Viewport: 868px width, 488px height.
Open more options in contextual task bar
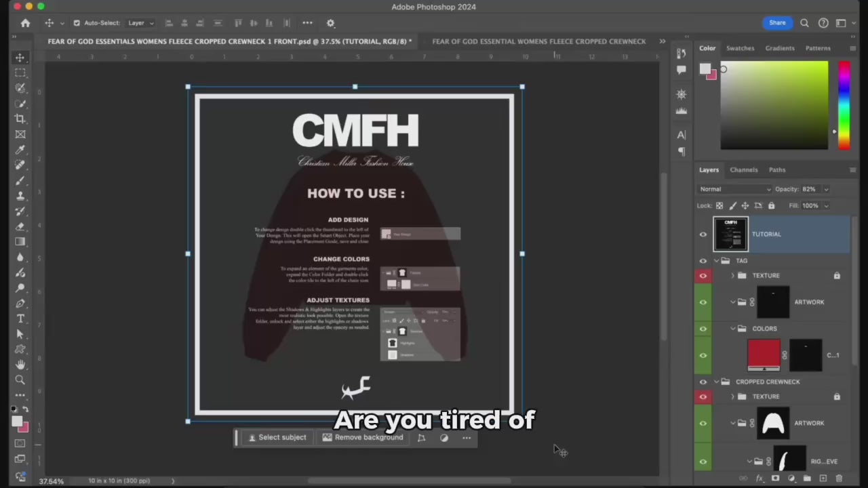point(467,438)
